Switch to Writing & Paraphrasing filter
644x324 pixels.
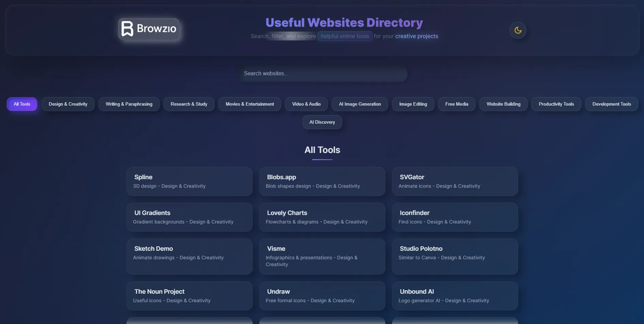coord(129,104)
